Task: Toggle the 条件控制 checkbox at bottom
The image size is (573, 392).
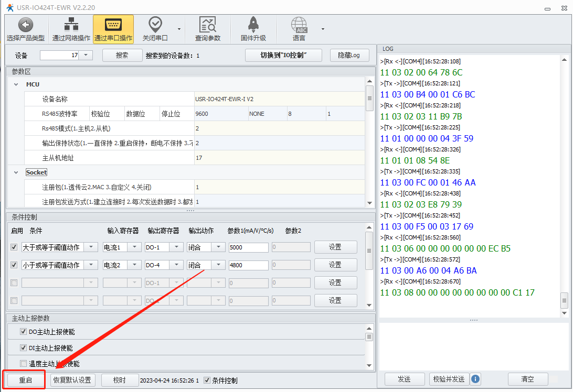Action: click(207, 380)
